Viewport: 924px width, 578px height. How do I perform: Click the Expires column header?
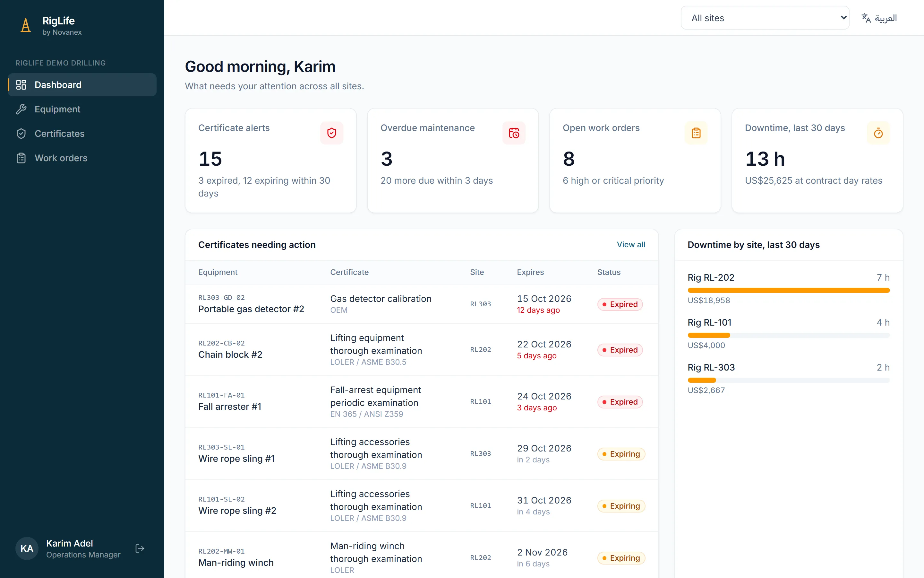coord(530,272)
